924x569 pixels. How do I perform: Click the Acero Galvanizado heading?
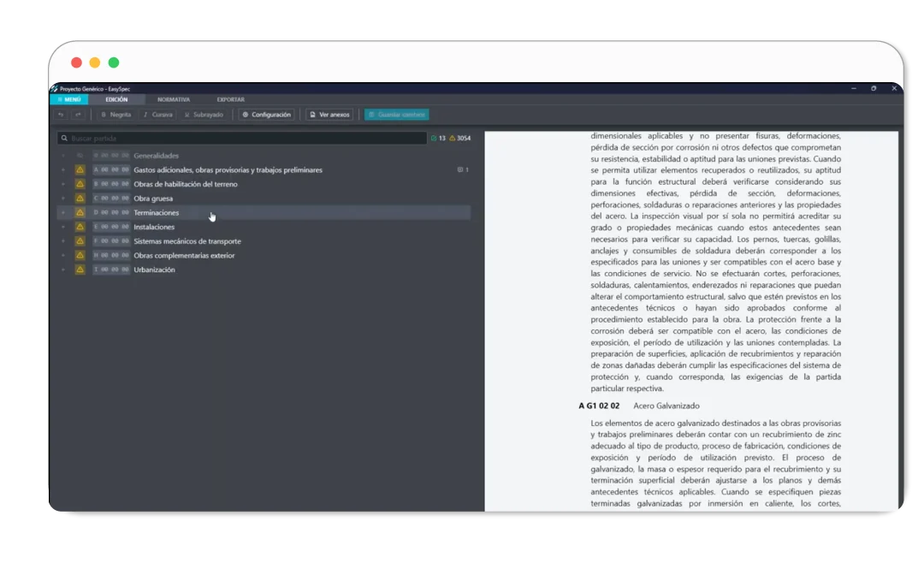pyautogui.click(x=666, y=406)
